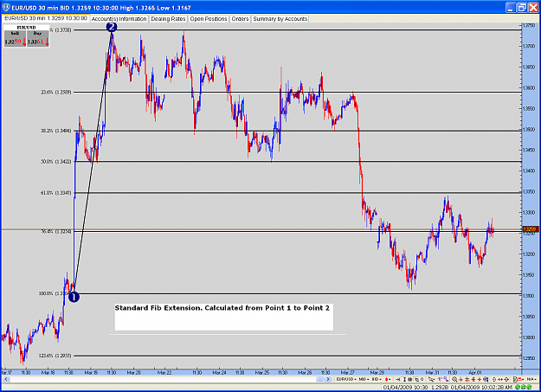
Task: Click the 'Apr 01' date on the time axis
Action: pyautogui.click(x=475, y=373)
